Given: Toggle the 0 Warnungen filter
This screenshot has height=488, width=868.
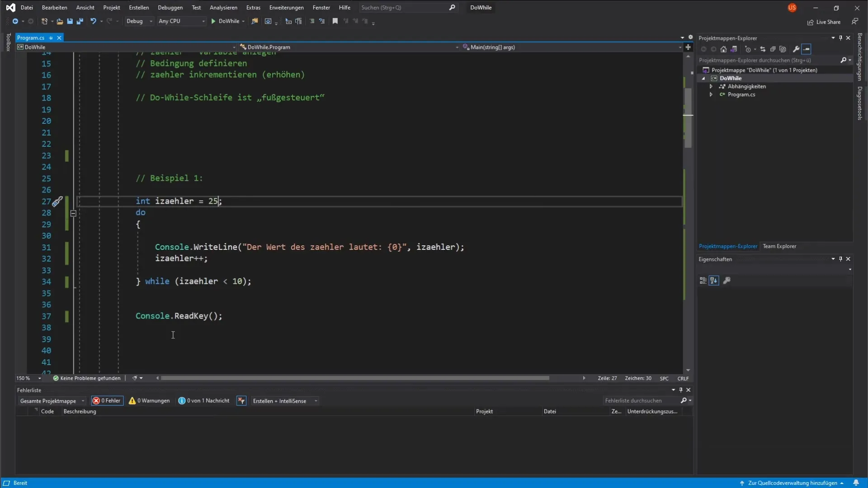Looking at the screenshot, I should [x=149, y=401].
